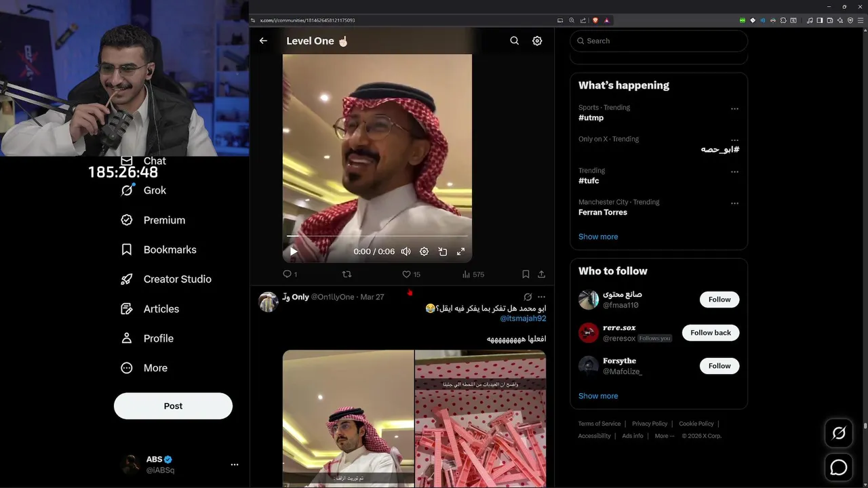The height and width of the screenshot is (488, 868).
Task: Open video settings gear in the player
Action: (x=424, y=251)
